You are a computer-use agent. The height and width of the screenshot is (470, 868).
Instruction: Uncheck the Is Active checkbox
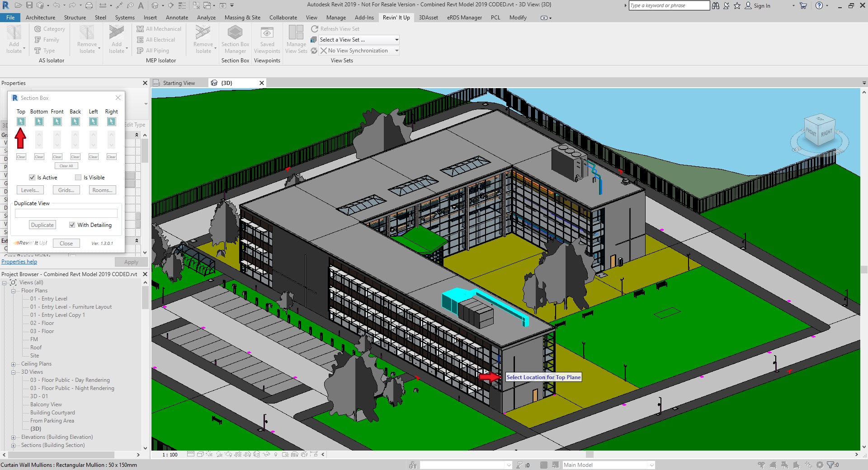[32, 178]
